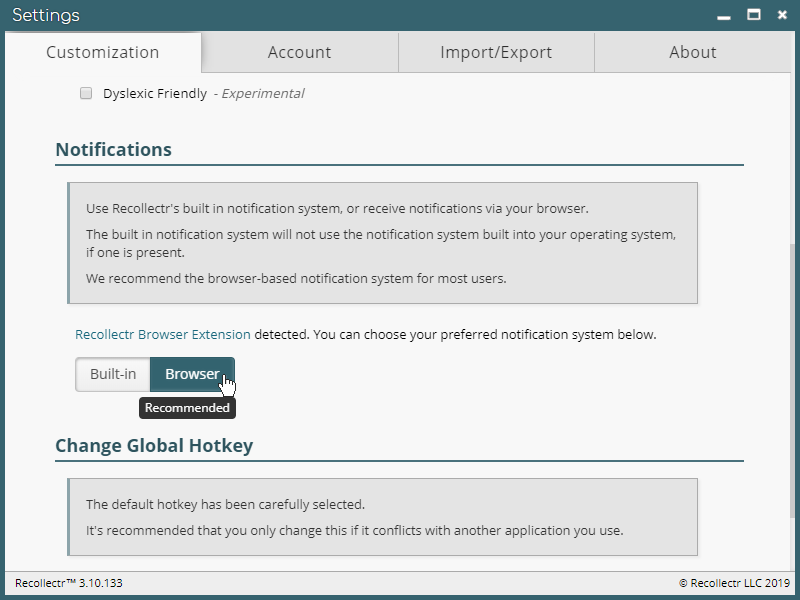Image resolution: width=800 pixels, height=600 pixels.
Task: Select the Browser notification option
Action: [x=192, y=374]
